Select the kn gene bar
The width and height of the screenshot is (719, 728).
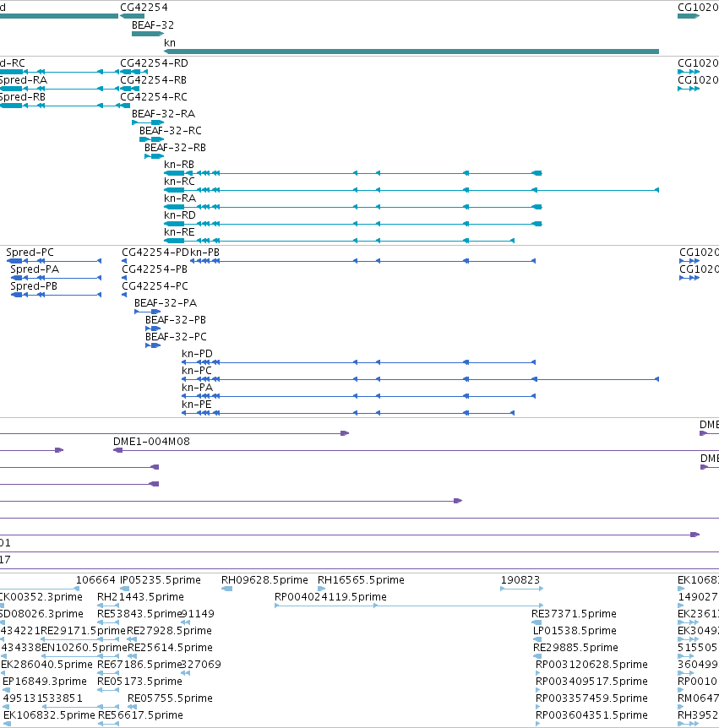[x=411, y=52]
